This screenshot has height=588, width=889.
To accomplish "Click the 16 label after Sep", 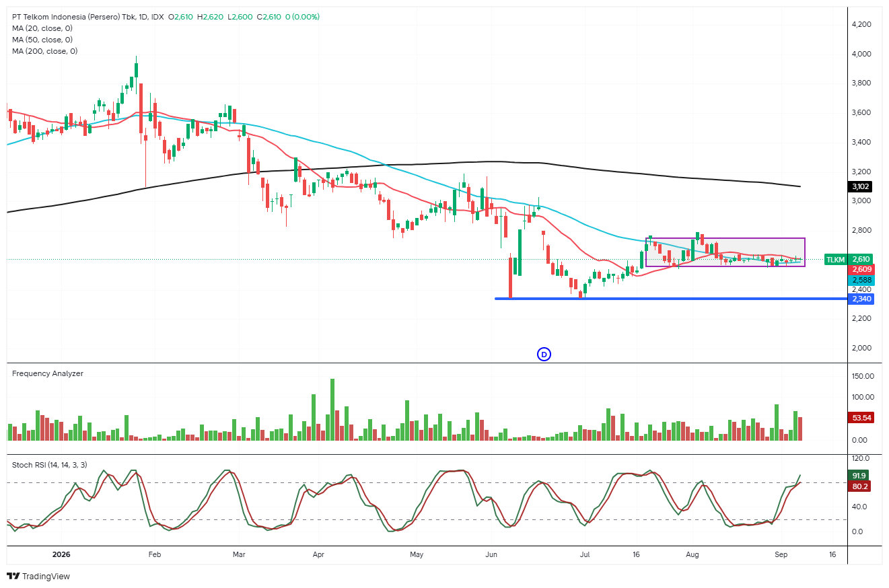I will [x=832, y=555].
